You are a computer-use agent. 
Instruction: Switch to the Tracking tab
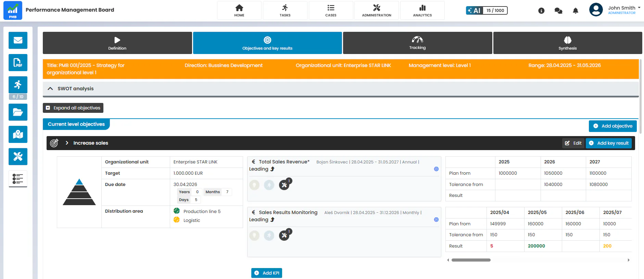[418, 43]
